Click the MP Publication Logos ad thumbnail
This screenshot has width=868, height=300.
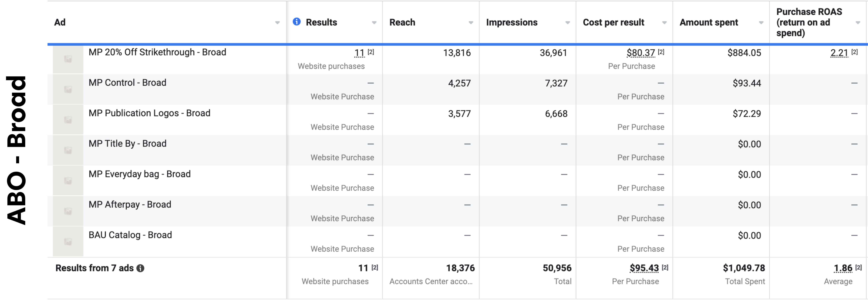click(x=68, y=120)
